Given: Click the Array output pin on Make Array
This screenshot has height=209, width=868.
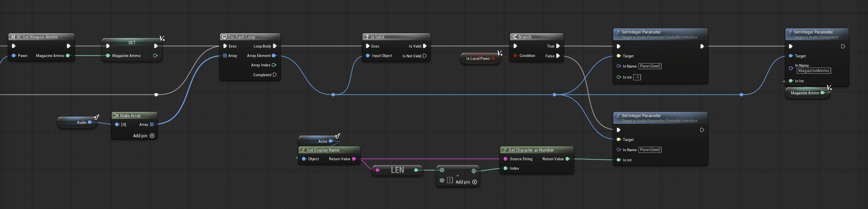Looking at the screenshot, I should 152,125.
